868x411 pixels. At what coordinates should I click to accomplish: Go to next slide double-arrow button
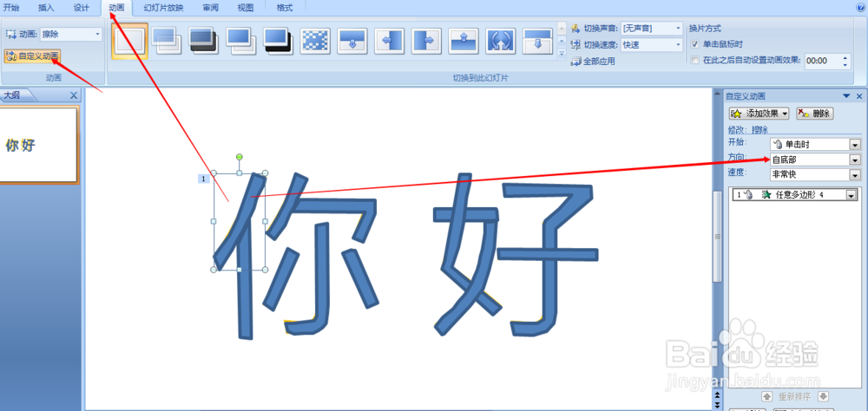(718, 404)
